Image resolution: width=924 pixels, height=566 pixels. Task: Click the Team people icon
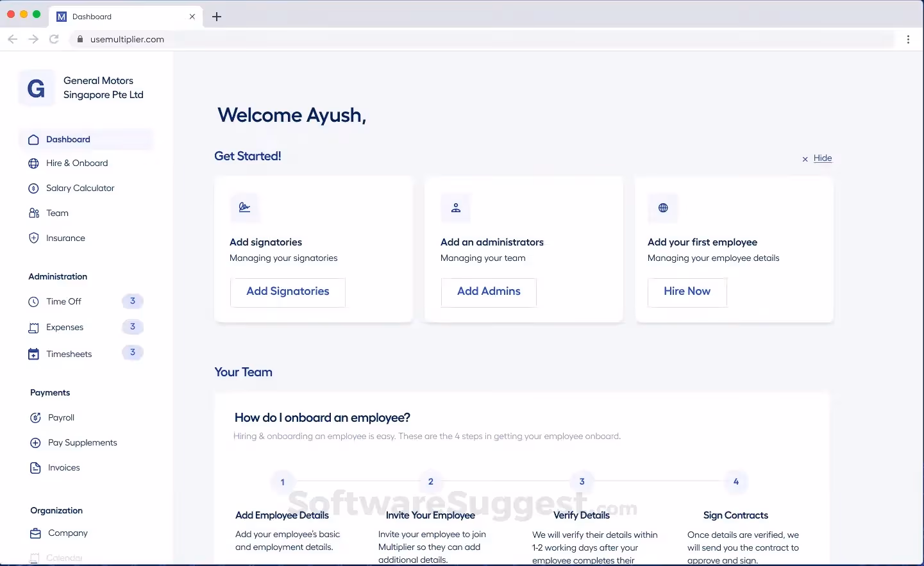click(x=34, y=213)
